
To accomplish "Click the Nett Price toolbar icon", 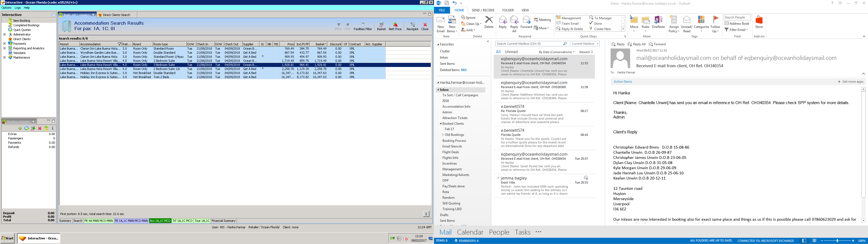I will pyautogui.click(x=395, y=26).
